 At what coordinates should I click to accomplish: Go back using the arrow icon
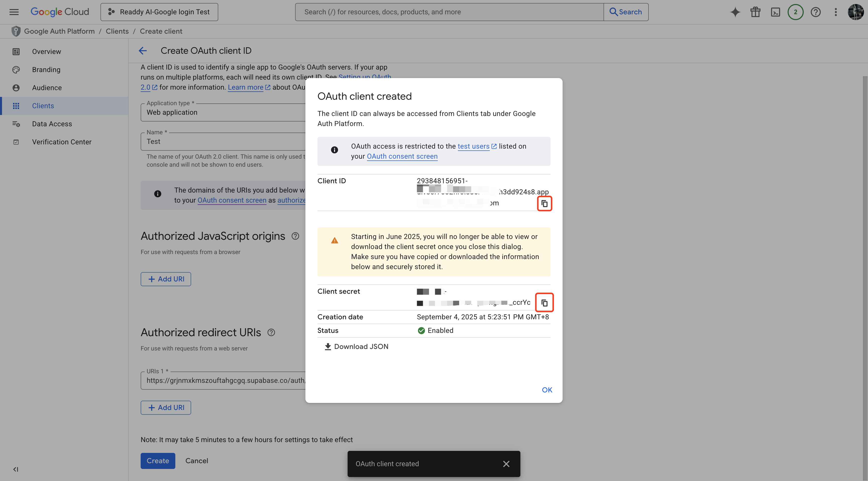(143, 51)
